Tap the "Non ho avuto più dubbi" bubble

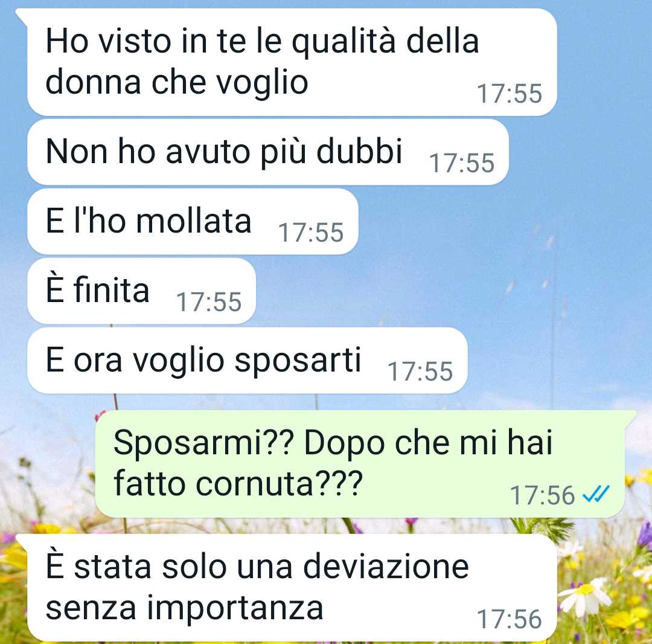[268, 152]
